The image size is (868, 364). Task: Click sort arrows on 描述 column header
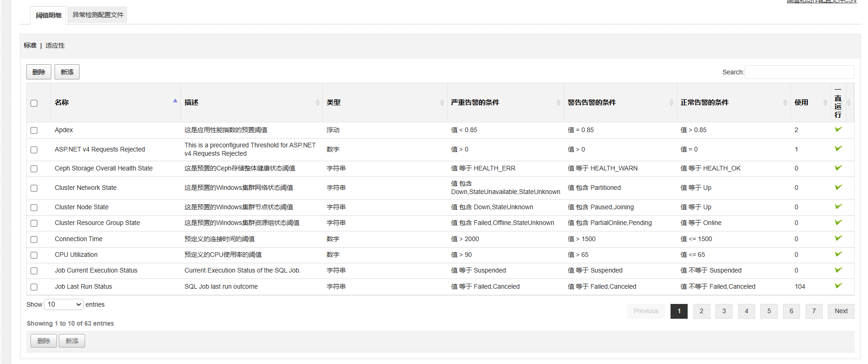click(317, 103)
